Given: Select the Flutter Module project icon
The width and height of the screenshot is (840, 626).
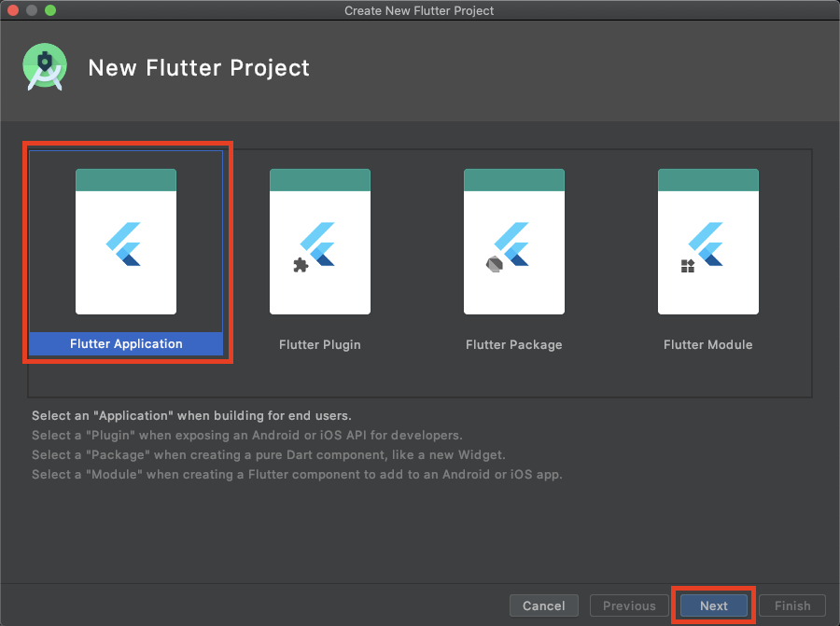Looking at the screenshot, I should 707,242.
